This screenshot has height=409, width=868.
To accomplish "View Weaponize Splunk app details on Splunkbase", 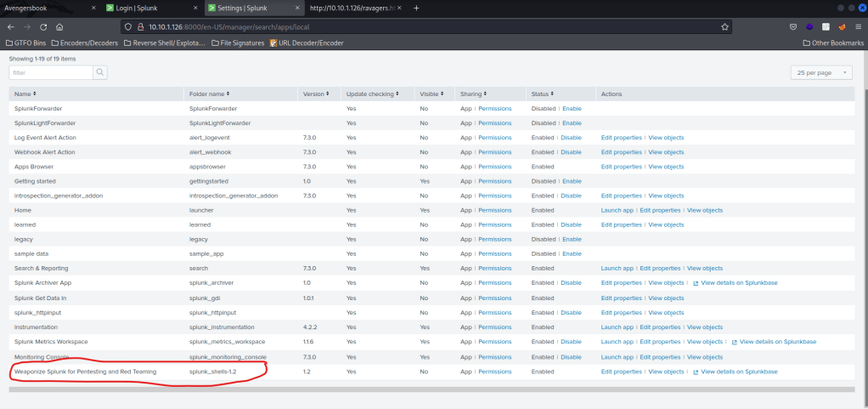I will click(738, 372).
